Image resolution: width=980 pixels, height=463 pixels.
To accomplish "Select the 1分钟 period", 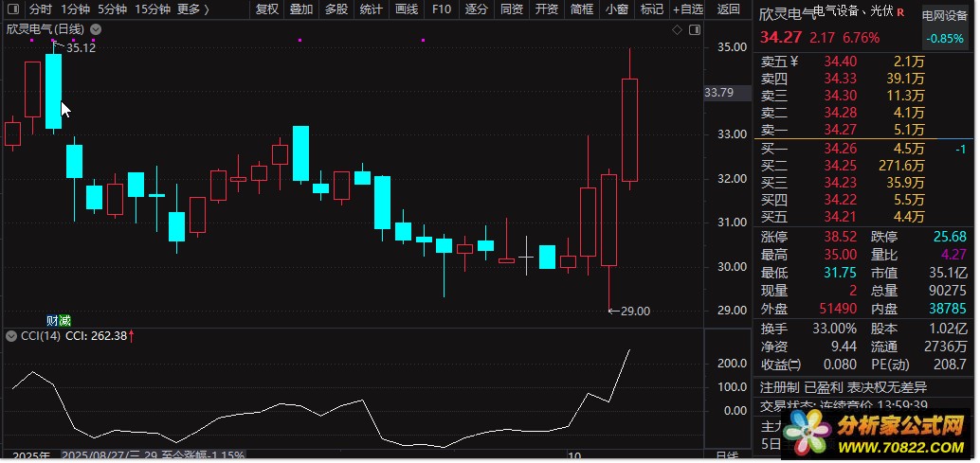I will point(76,9).
